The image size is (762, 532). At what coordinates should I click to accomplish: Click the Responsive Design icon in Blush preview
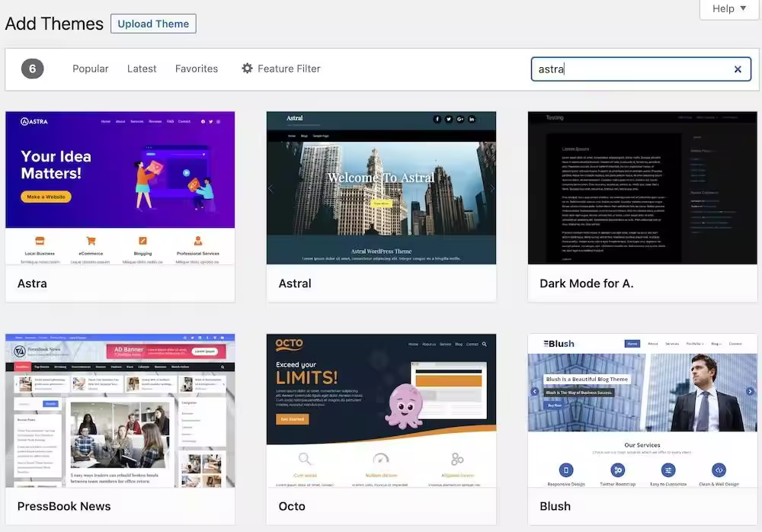[x=565, y=470]
